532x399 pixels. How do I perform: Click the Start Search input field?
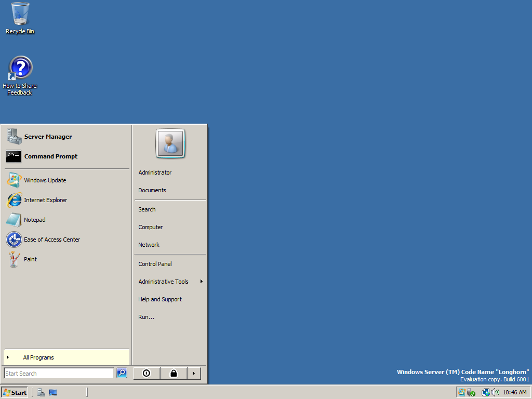(58, 374)
